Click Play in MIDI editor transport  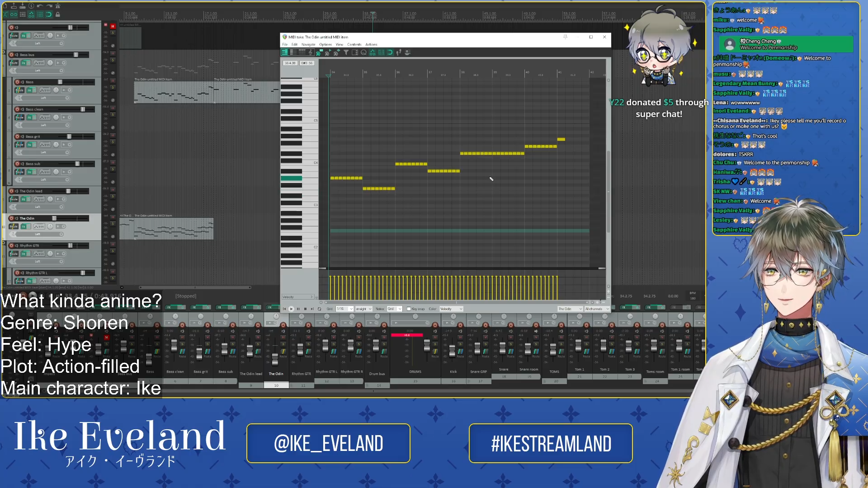291,309
